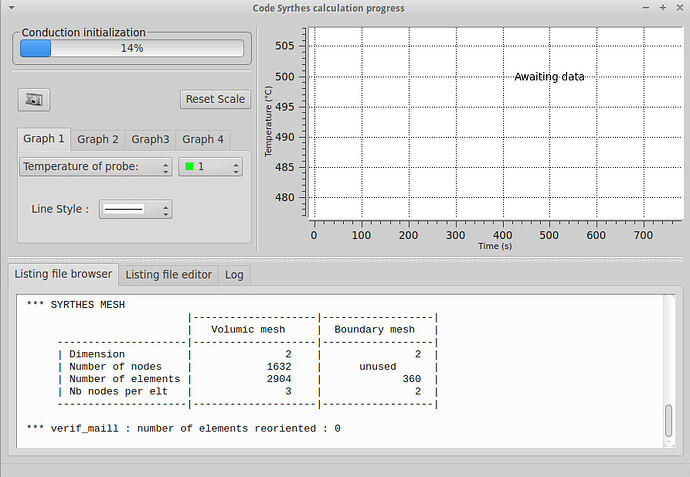Click the 'Boundary mesh' column header
The image size is (690, 477).
point(374,330)
